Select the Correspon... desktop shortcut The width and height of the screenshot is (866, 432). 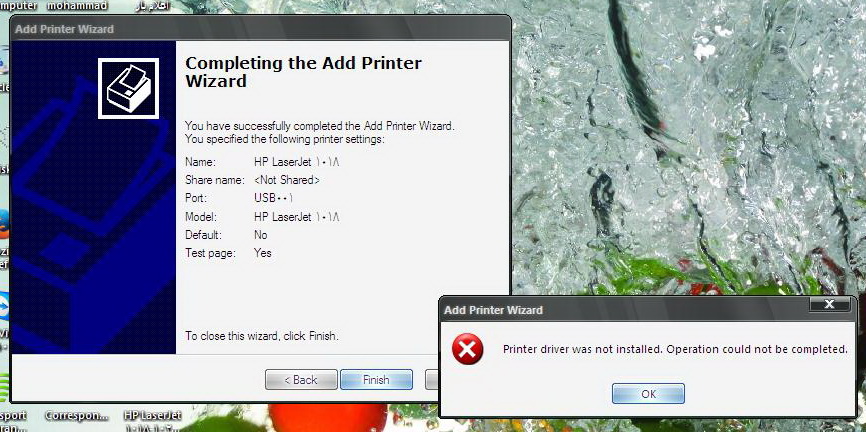[77, 415]
